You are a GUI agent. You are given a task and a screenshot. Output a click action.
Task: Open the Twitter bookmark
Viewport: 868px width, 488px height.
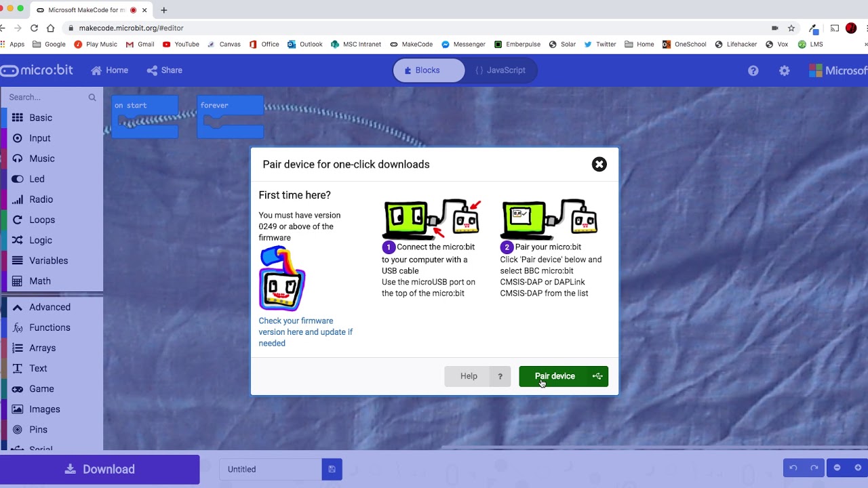pyautogui.click(x=600, y=44)
